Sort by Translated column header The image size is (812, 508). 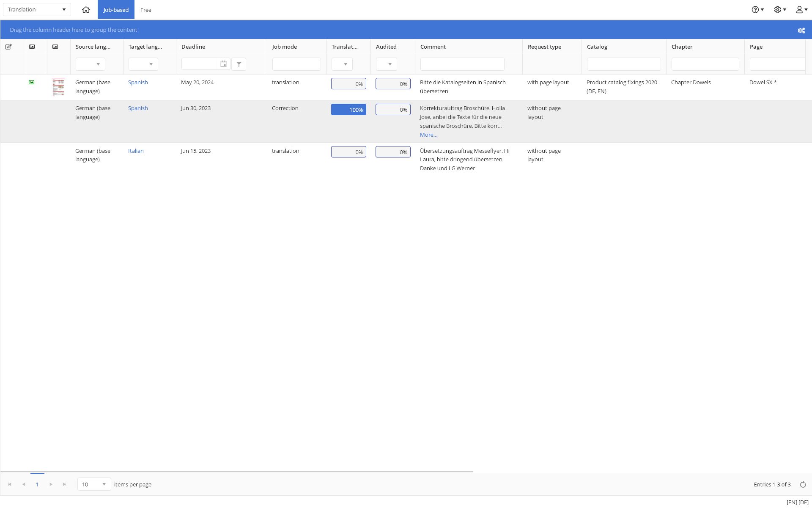coord(345,47)
